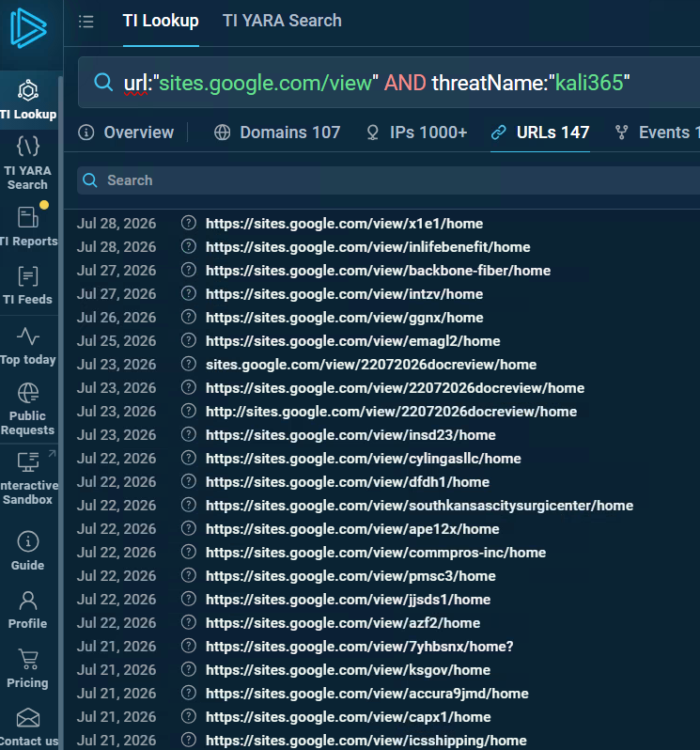Click the question-mark icon for x1e1/home URL
This screenshot has width=700, height=750.
(189, 223)
